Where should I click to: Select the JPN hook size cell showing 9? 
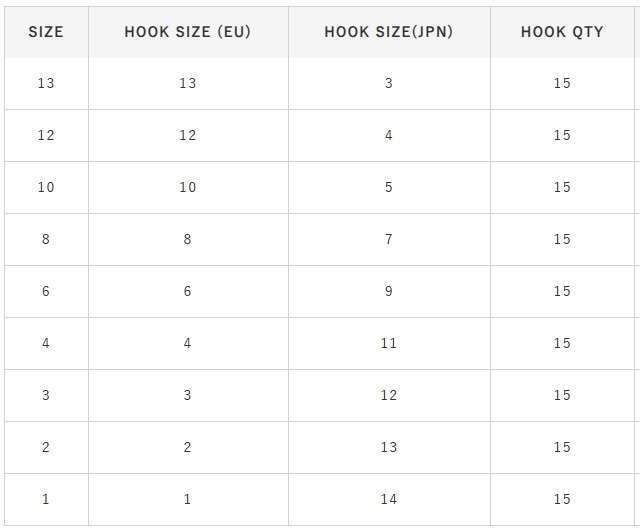(x=389, y=291)
